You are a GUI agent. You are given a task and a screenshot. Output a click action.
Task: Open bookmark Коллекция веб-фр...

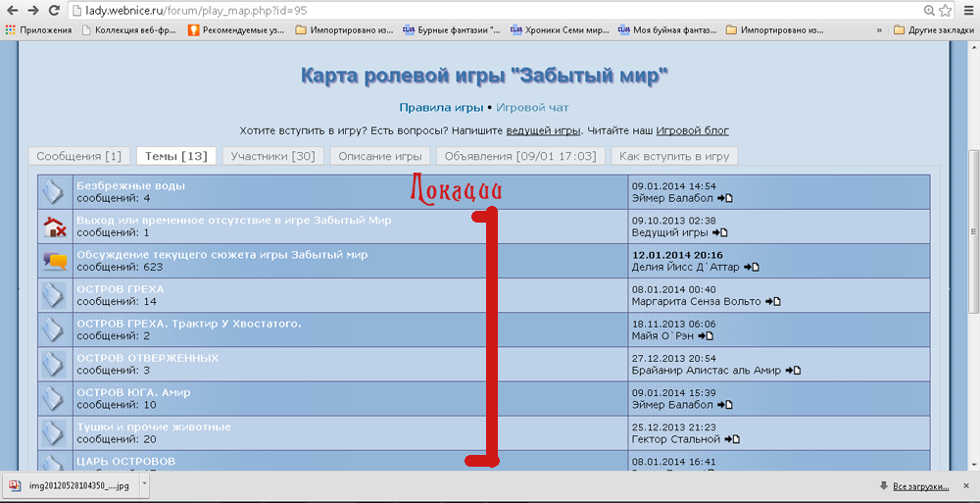click(x=131, y=29)
